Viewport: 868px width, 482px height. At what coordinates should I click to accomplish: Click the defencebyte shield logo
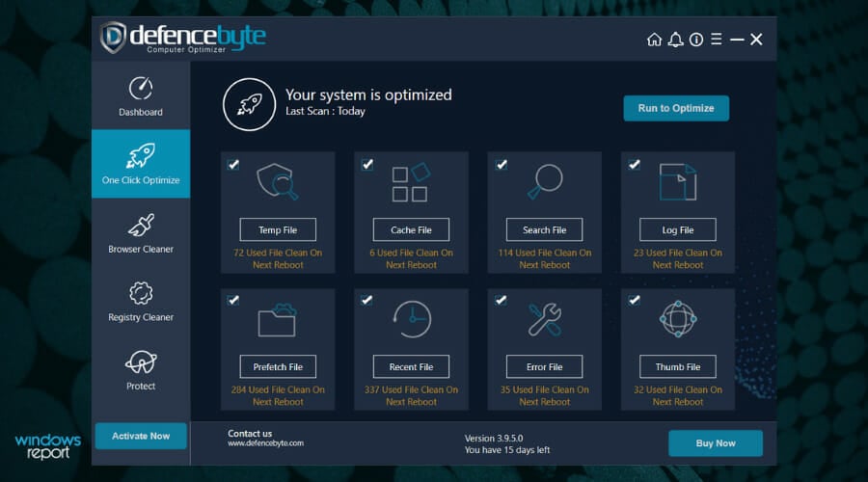114,38
